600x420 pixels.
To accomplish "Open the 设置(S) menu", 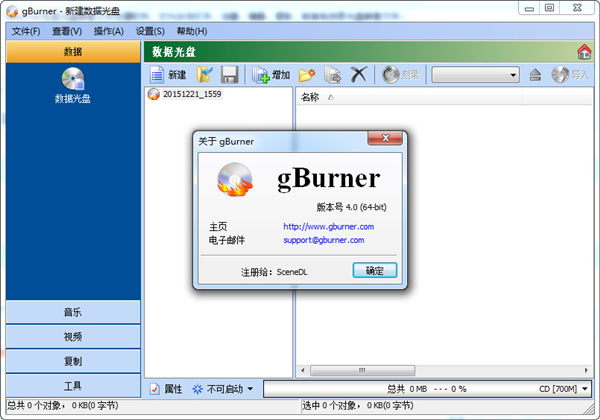I will tap(150, 31).
